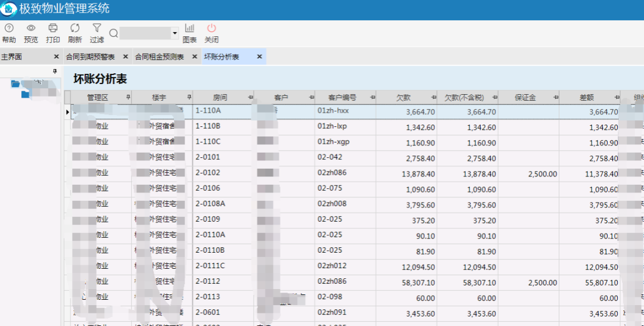Close the 坏账分析表 tab
644x326 pixels.
[x=259, y=57]
